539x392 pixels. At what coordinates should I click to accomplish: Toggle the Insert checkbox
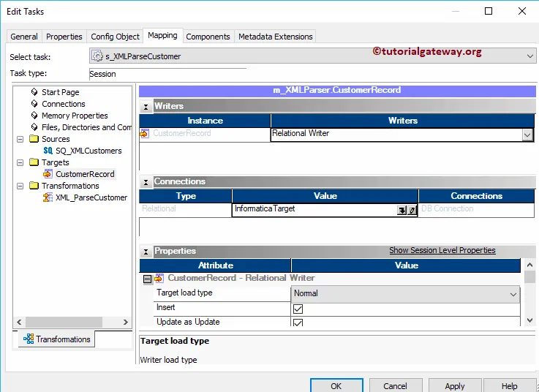click(x=298, y=309)
